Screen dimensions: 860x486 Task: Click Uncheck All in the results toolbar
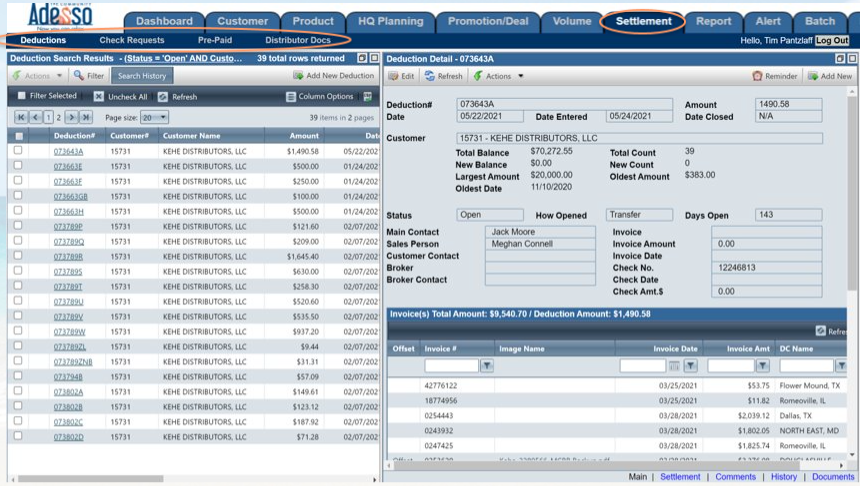(99, 97)
